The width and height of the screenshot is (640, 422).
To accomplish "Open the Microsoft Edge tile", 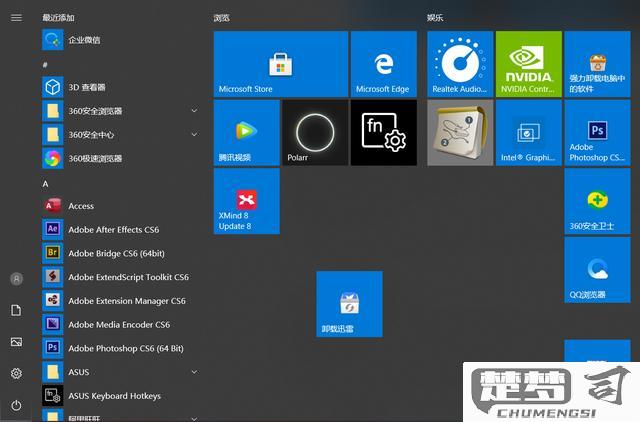I will click(384, 64).
